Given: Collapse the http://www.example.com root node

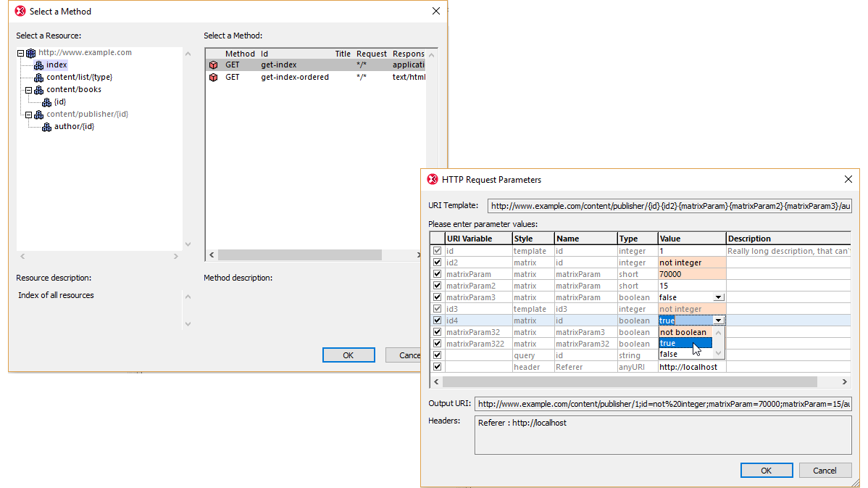Looking at the screenshot, I should [x=21, y=53].
